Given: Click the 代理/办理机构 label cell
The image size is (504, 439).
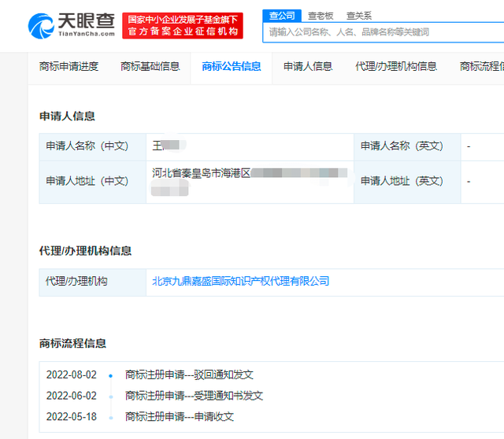Looking at the screenshot, I should 93,282.
